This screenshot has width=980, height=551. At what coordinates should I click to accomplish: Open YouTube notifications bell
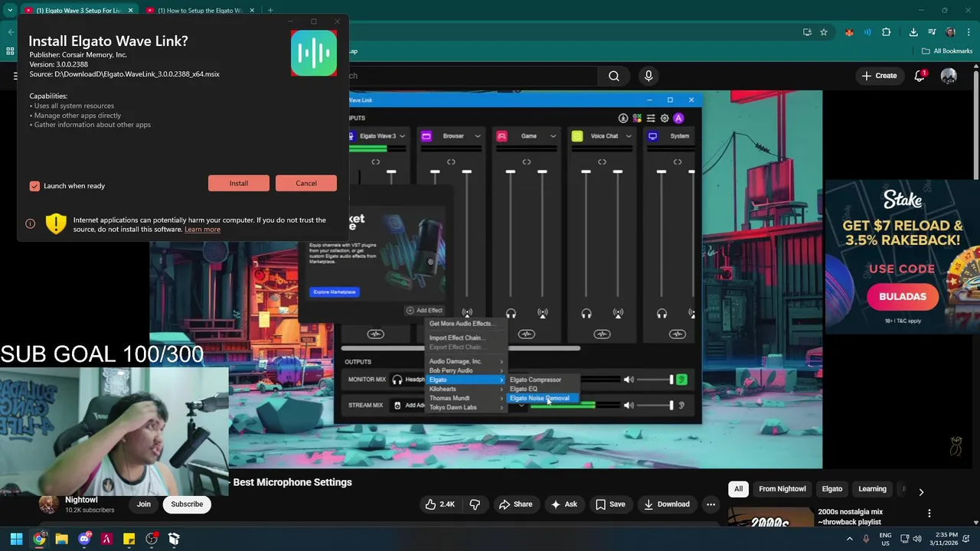[x=920, y=76]
